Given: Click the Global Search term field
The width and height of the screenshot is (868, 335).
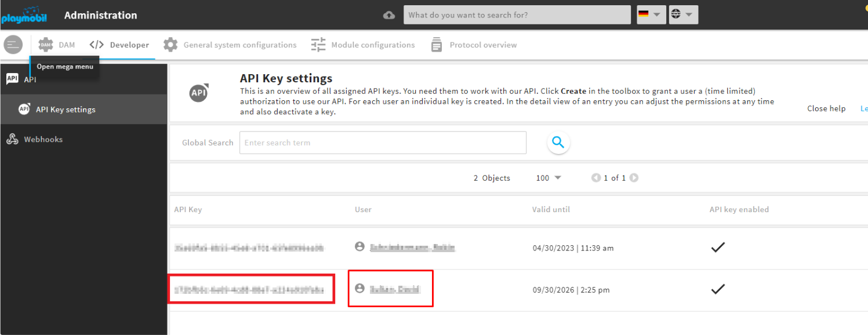Looking at the screenshot, I should pyautogui.click(x=383, y=143).
